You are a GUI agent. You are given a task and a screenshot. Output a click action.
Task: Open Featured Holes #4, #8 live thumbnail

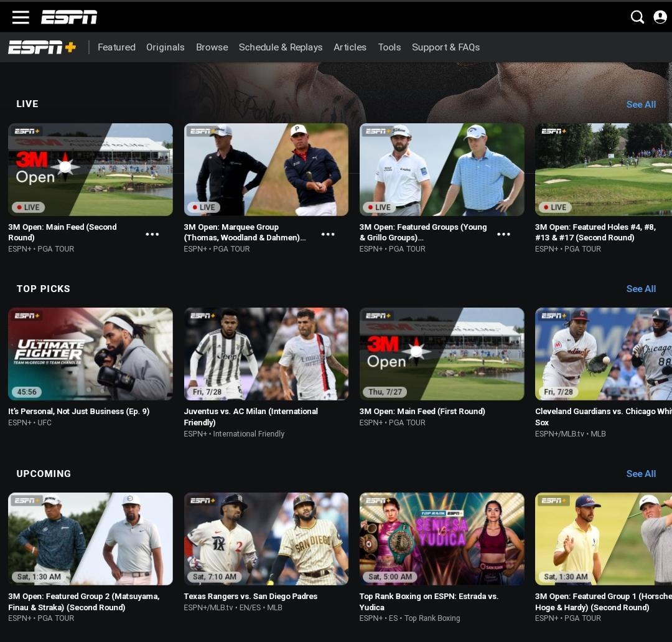604,170
